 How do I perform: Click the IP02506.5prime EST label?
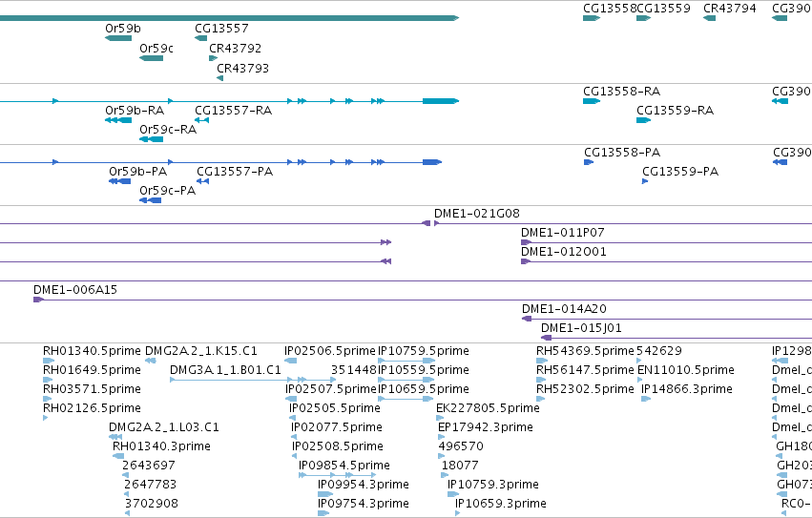coord(330,351)
